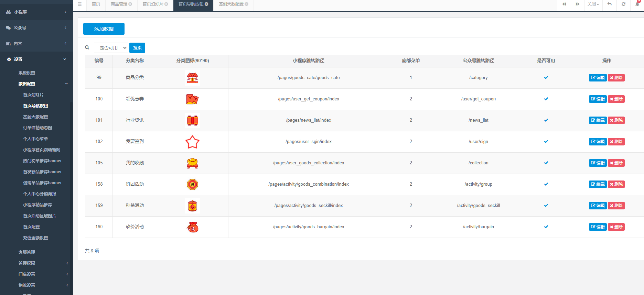The height and width of the screenshot is (295, 644).
Task: Click the magnifier search icon beside filter
Action: coord(87,47)
